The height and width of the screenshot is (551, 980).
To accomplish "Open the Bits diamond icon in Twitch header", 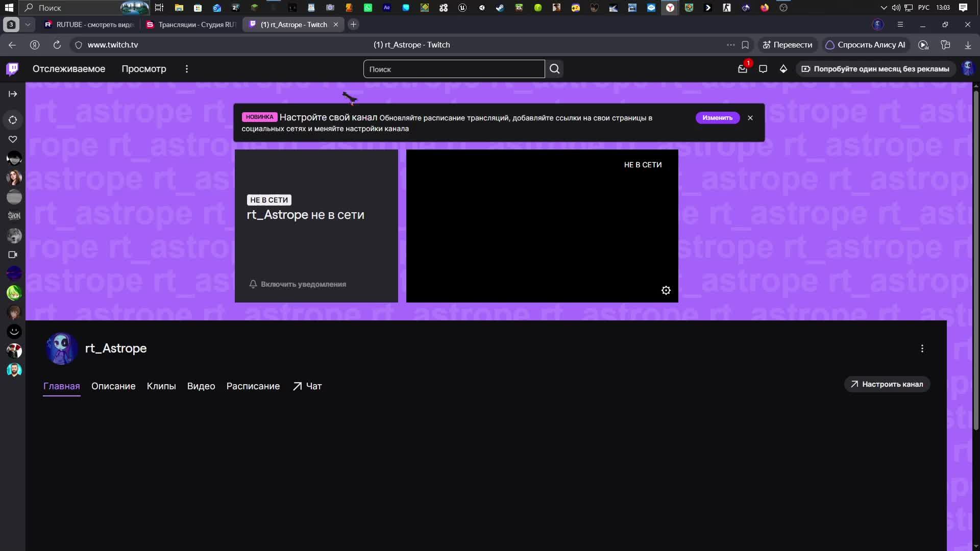I will tap(783, 69).
